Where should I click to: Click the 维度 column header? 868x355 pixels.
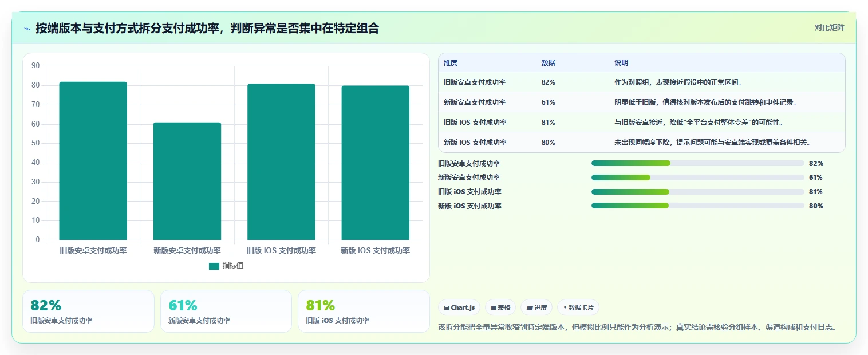click(451, 63)
